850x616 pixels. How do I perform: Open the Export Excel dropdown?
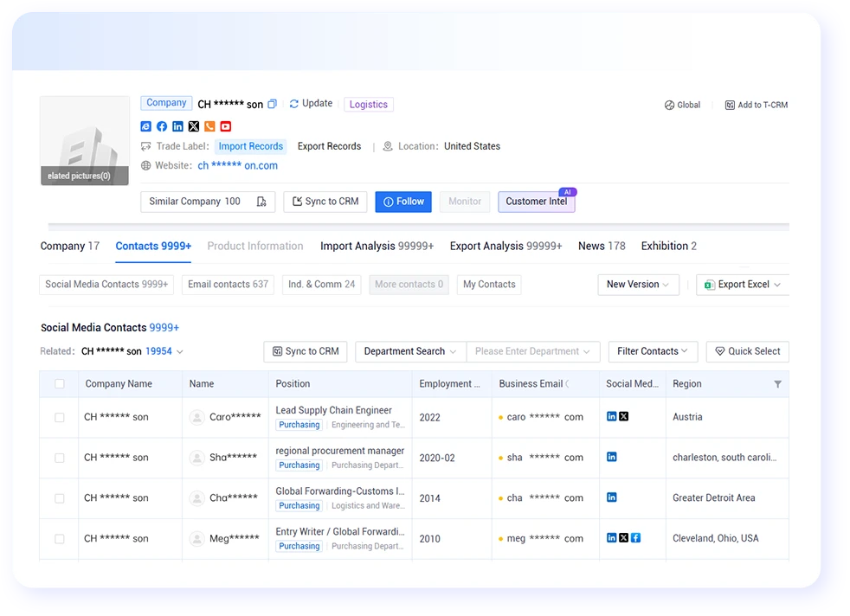pyautogui.click(x=742, y=285)
